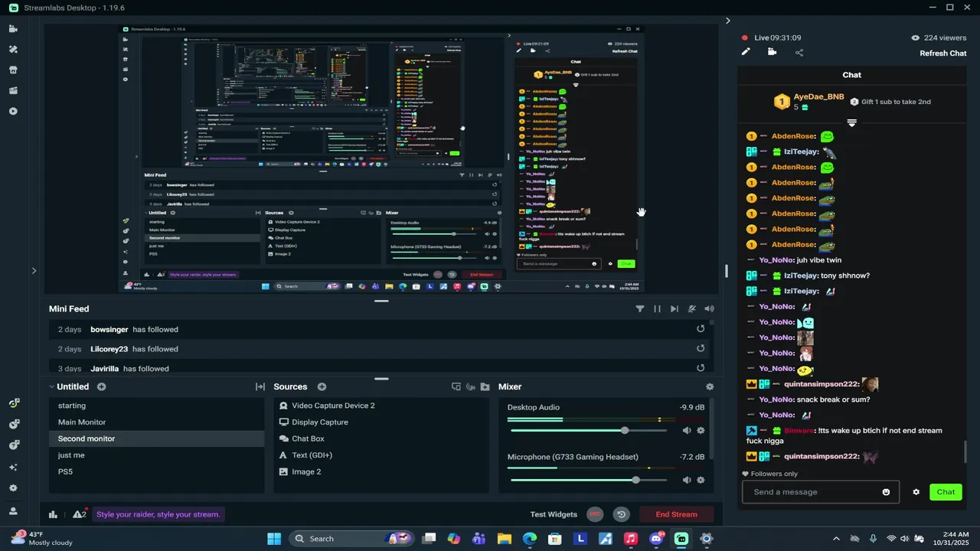Edit stream info with pencil icon

746,52
